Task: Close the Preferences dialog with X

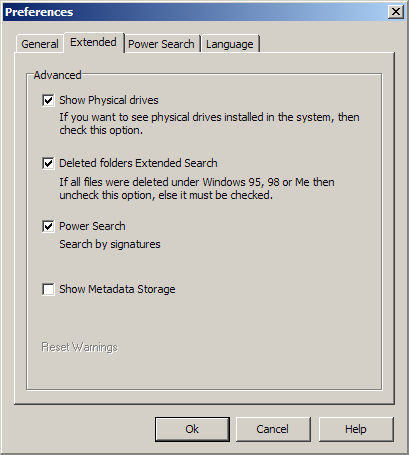Action: [396, 12]
